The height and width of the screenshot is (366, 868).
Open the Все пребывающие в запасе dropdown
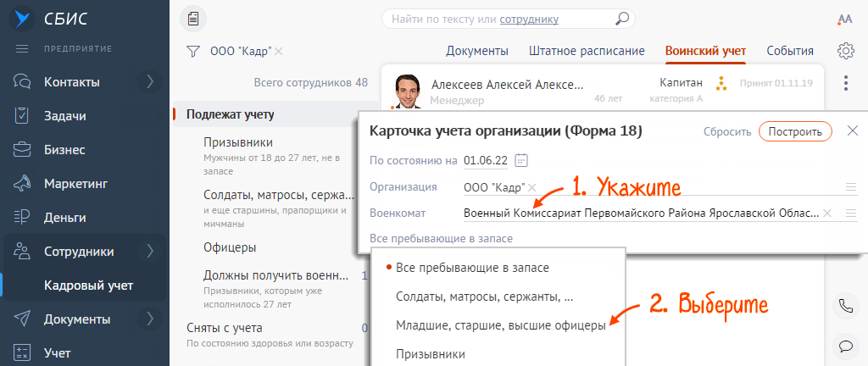[441, 239]
